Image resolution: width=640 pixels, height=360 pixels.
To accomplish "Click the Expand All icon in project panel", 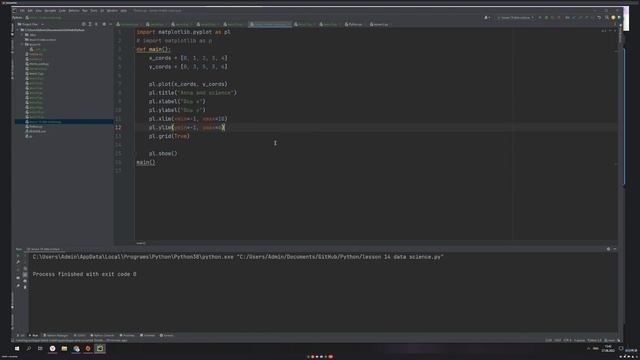I will [90, 24].
